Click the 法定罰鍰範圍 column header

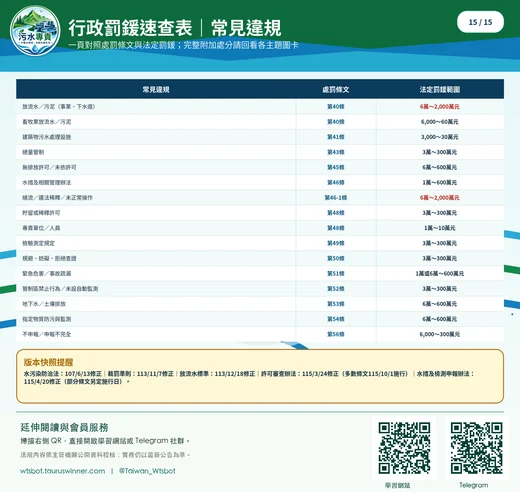click(440, 89)
